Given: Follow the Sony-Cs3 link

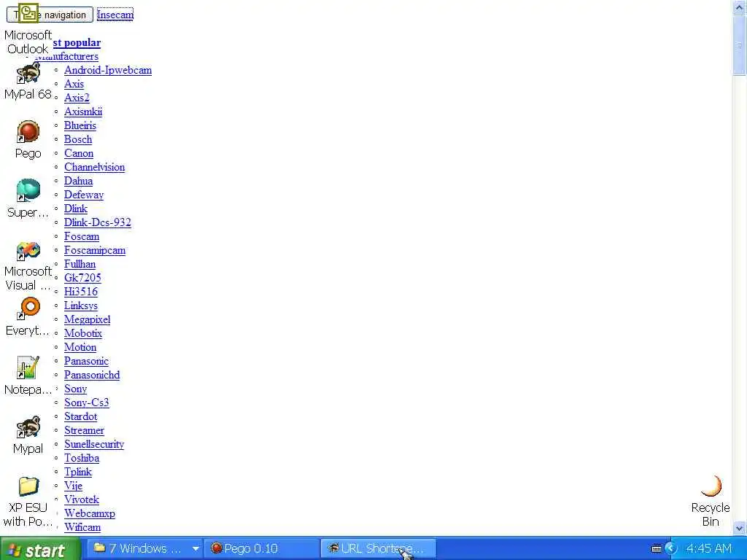Looking at the screenshot, I should [x=87, y=402].
